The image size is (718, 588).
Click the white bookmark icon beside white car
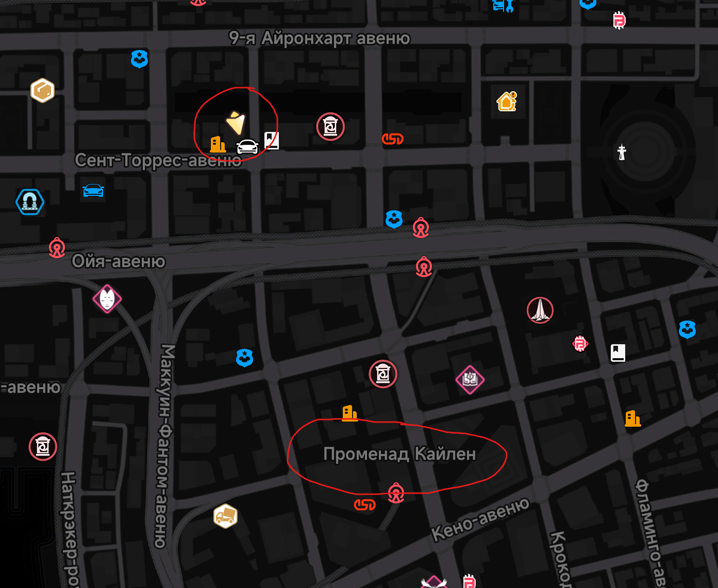click(x=272, y=140)
